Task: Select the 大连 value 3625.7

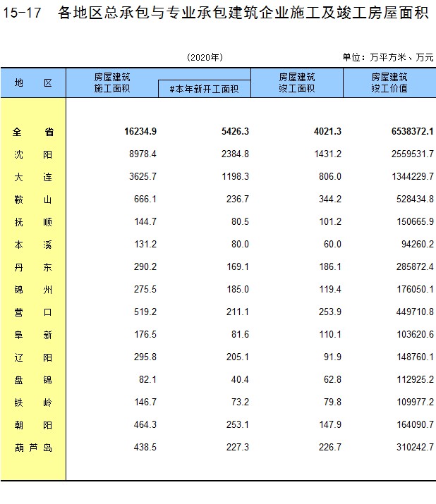Action: [x=143, y=176]
